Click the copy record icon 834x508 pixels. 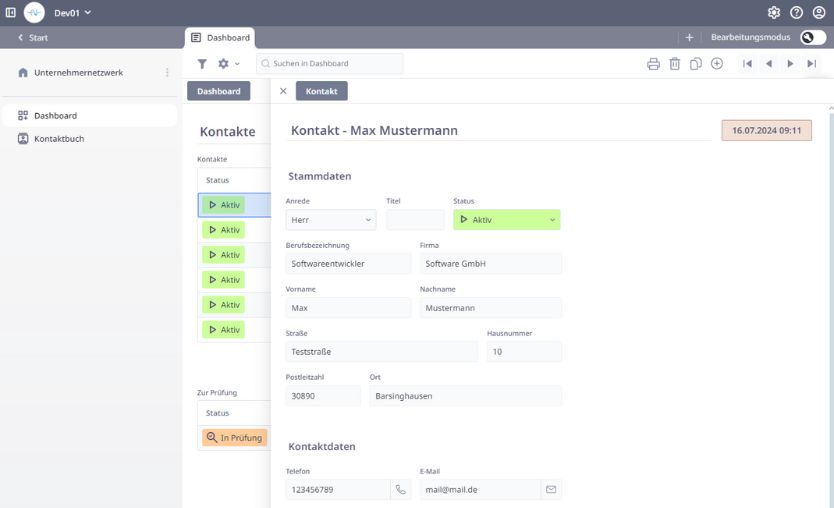[696, 64]
